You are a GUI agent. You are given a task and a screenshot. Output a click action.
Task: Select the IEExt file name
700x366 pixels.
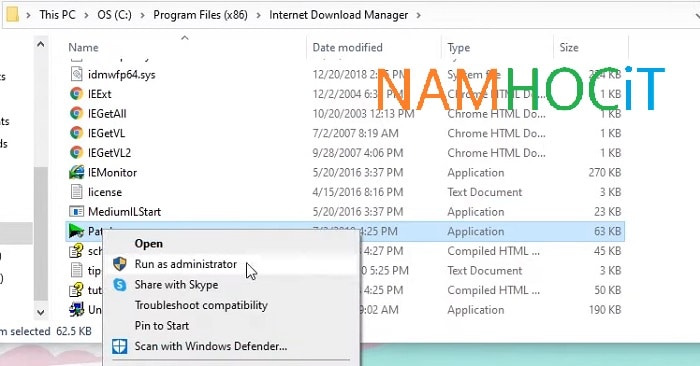point(100,94)
